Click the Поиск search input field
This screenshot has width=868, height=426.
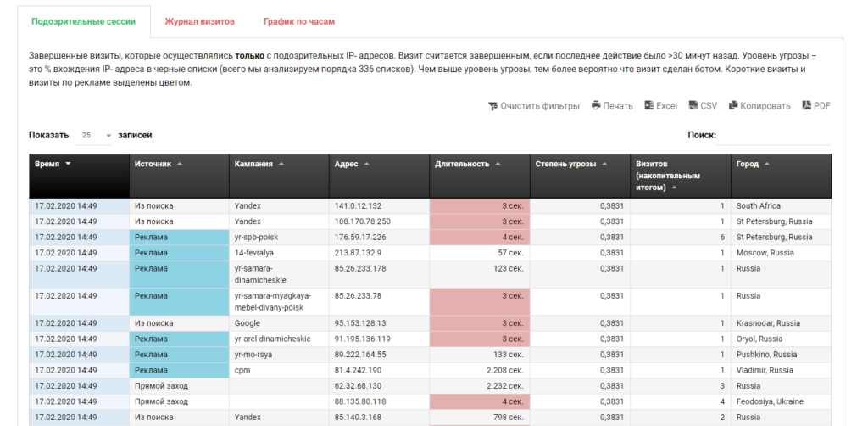coord(774,135)
